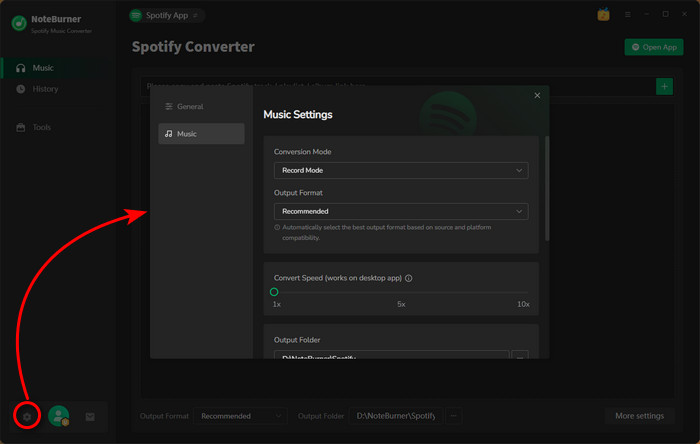Screen dimensions: 700x444
Task: Click the settings dialog scrollbar
Action: pyautogui.click(x=547, y=188)
